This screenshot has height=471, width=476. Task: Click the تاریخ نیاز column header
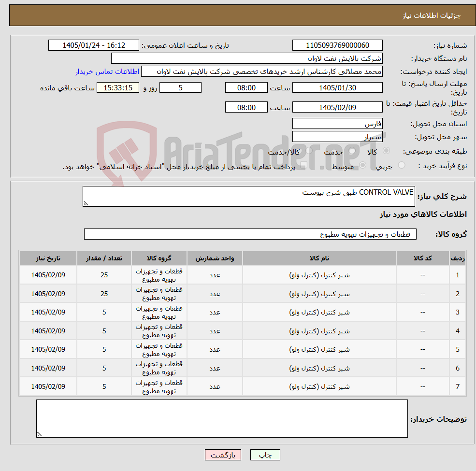point(48,258)
